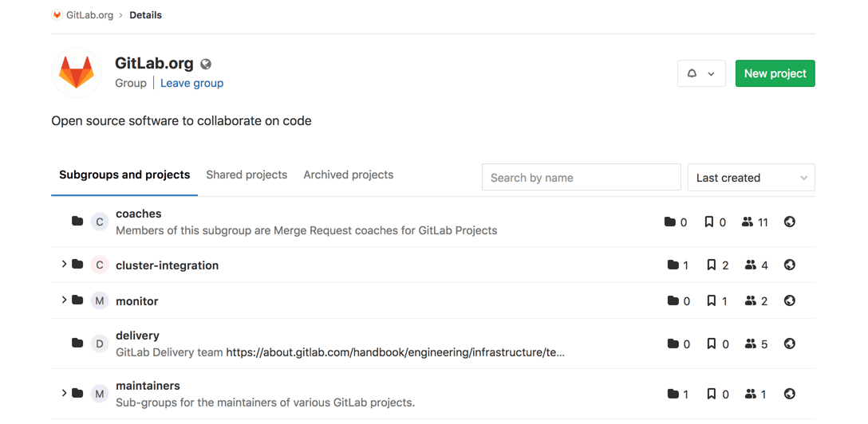Click the Search by name field
The image size is (868, 424).
click(x=582, y=178)
